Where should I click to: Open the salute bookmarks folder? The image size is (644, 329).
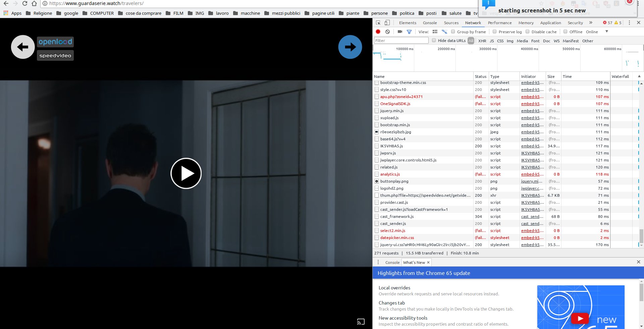(451, 13)
